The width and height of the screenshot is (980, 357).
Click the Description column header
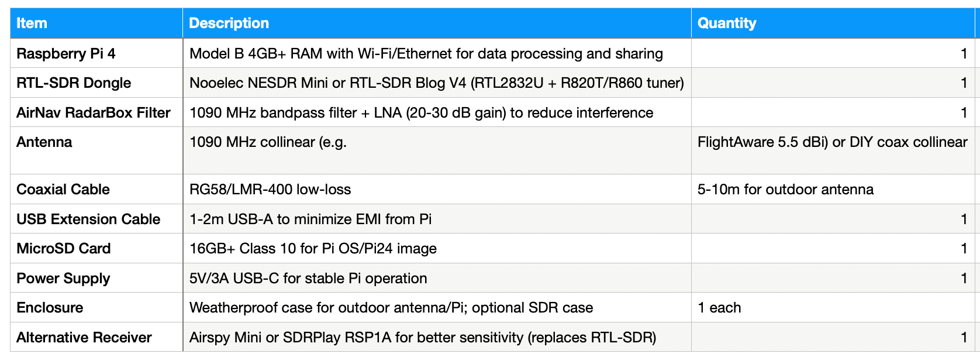pos(229,23)
